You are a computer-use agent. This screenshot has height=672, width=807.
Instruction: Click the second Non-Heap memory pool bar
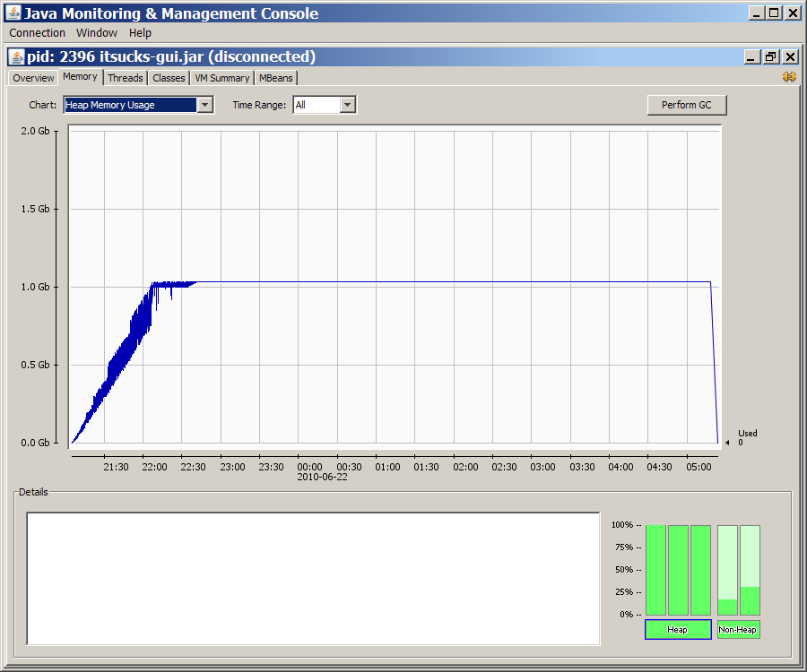click(750, 570)
